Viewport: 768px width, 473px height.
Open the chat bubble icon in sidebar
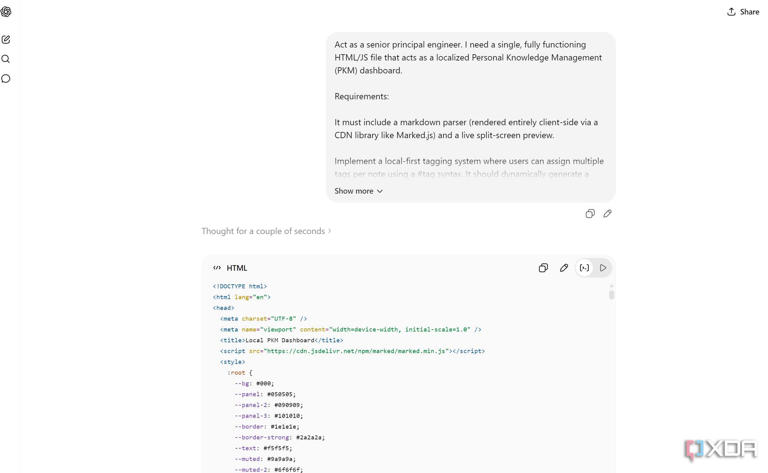click(x=6, y=78)
